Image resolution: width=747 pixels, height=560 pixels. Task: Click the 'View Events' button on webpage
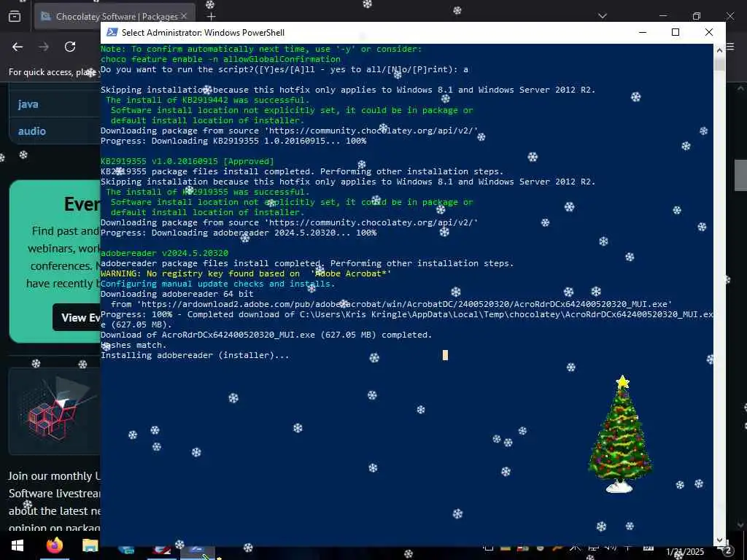(77, 318)
